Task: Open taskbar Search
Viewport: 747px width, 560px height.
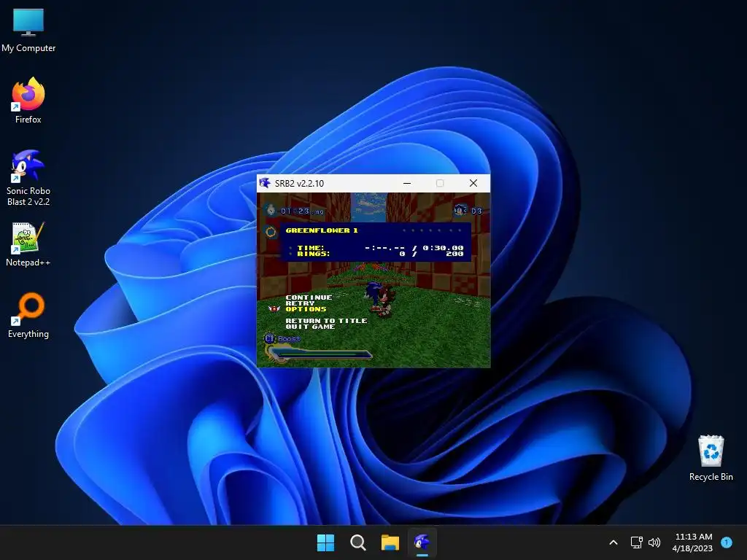Action: [x=357, y=542]
